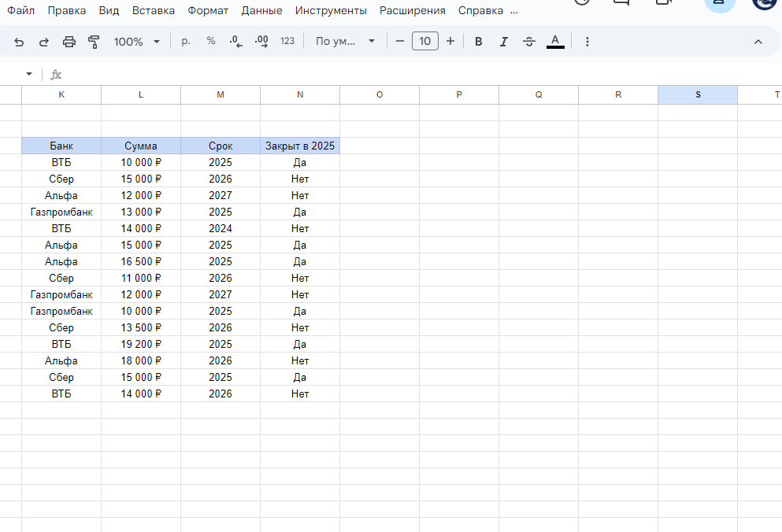Image resolution: width=782 pixels, height=532 pixels.
Task: Print the spreadsheet
Action: coord(69,42)
